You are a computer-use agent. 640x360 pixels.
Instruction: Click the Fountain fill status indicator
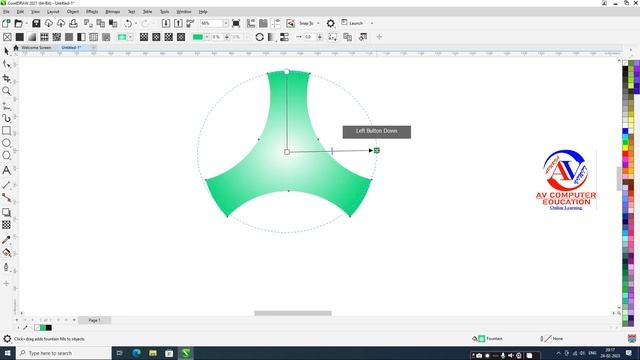[x=488, y=339]
